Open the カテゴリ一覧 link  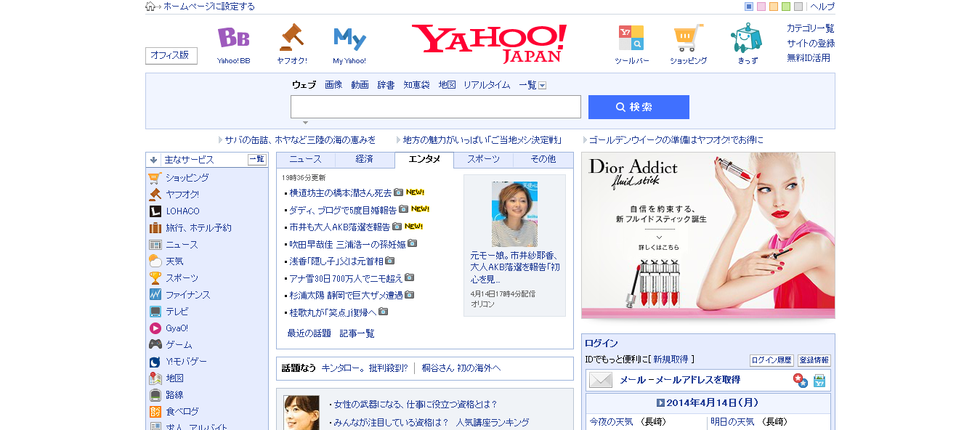point(811,28)
